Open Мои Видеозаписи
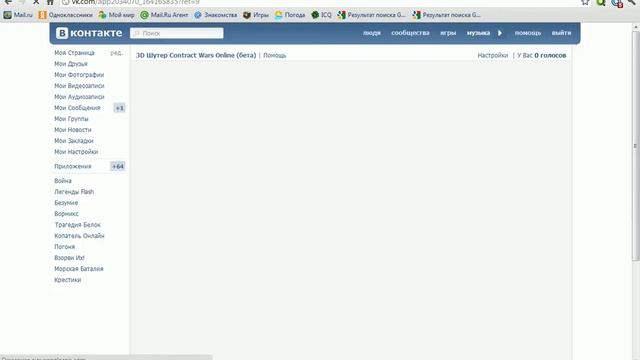 click(x=79, y=86)
